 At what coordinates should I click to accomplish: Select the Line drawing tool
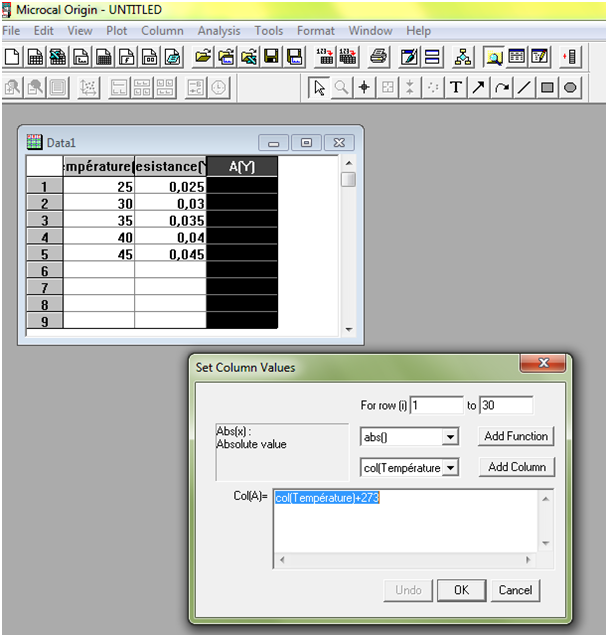524,88
